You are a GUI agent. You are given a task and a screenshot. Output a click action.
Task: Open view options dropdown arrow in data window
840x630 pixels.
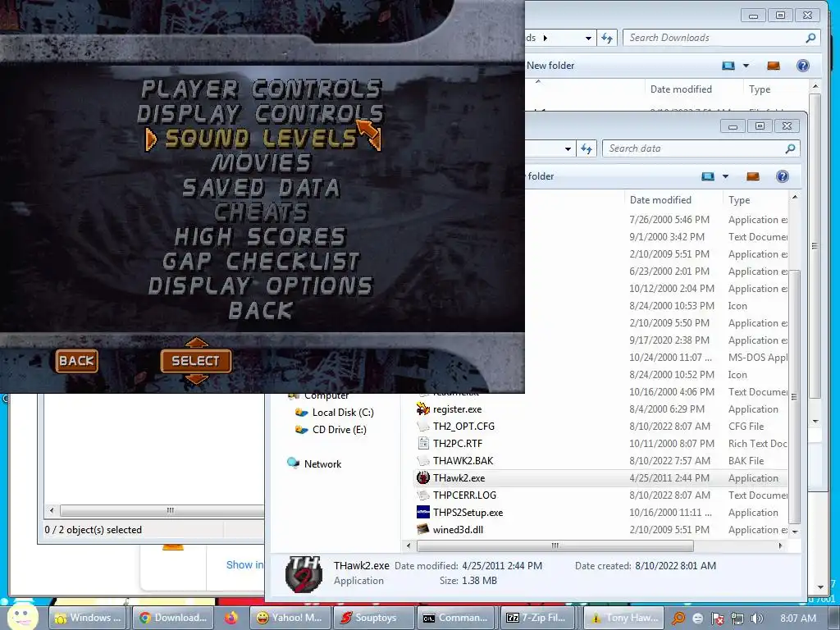tap(725, 176)
